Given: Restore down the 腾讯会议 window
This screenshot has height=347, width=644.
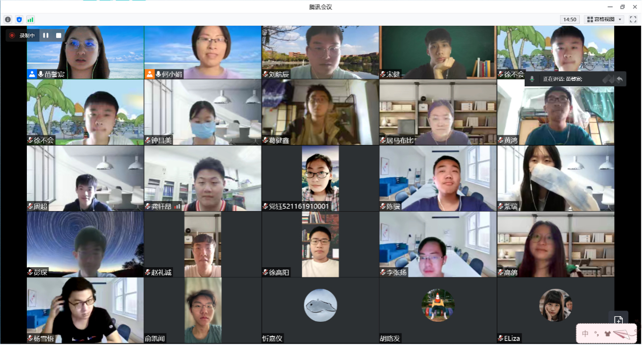Looking at the screenshot, I should pos(622,7).
